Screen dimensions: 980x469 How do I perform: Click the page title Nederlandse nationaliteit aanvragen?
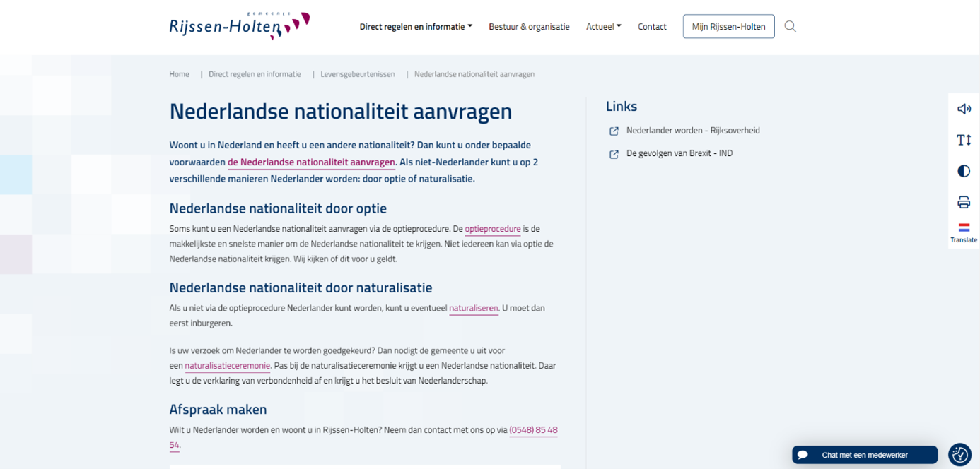pos(340,112)
